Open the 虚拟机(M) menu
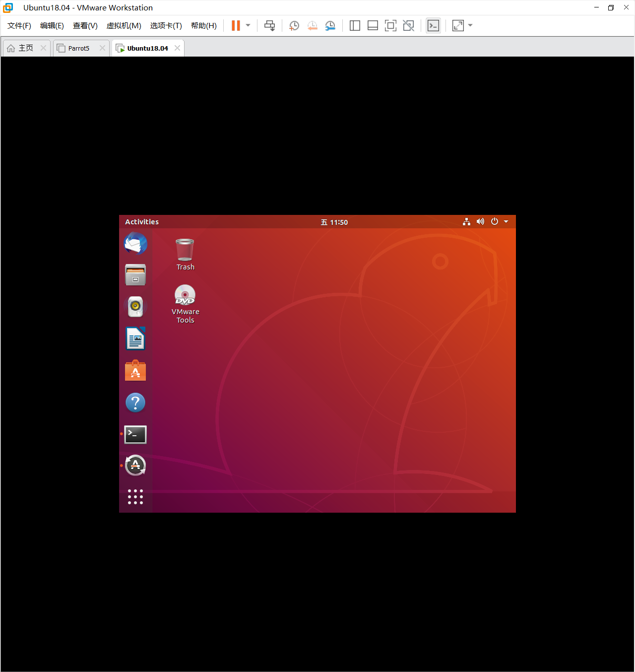 [x=124, y=26]
